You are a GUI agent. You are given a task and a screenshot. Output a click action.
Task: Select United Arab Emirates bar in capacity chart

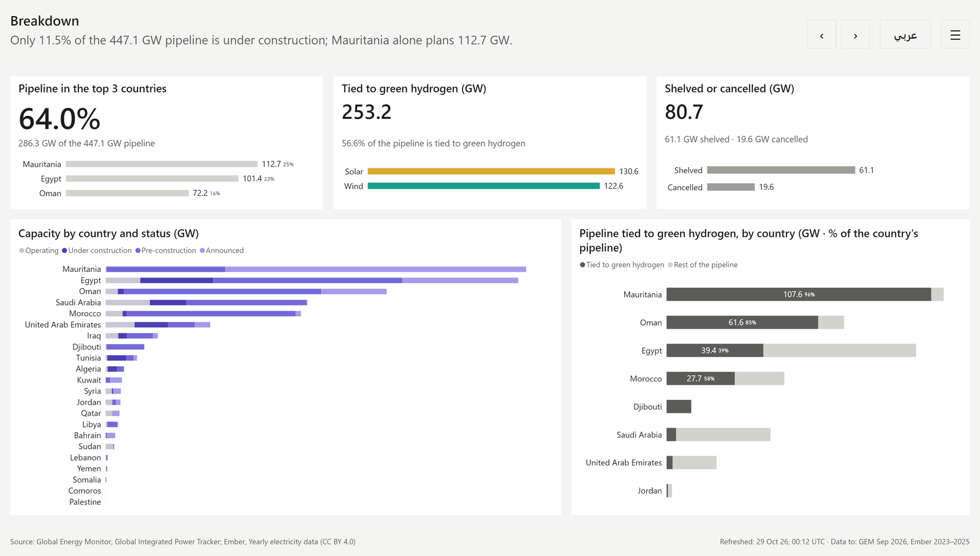[x=158, y=325]
